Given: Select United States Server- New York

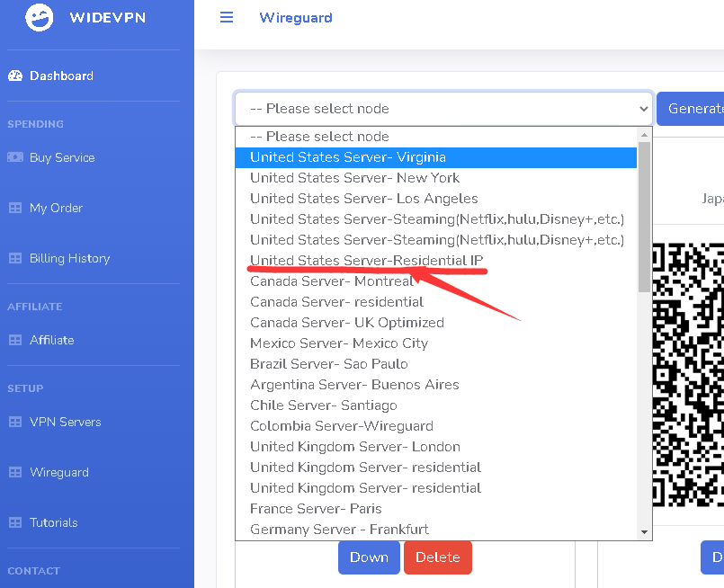Looking at the screenshot, I should tap(436, 178).
